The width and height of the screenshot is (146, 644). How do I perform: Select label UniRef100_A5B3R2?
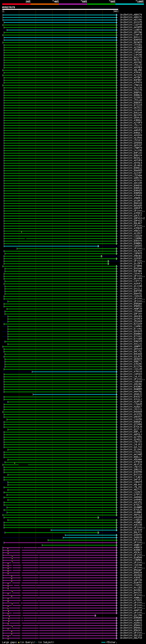click(x=131, y=256)
